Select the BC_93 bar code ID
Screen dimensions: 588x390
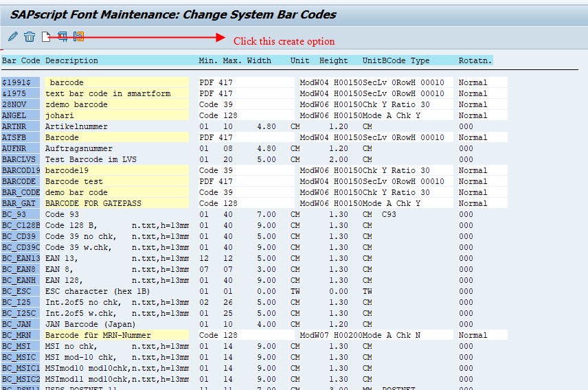tap(21, 214)
